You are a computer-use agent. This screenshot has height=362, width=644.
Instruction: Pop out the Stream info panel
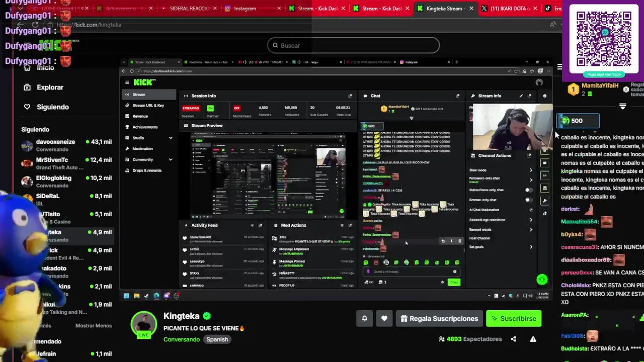point(529,96)
